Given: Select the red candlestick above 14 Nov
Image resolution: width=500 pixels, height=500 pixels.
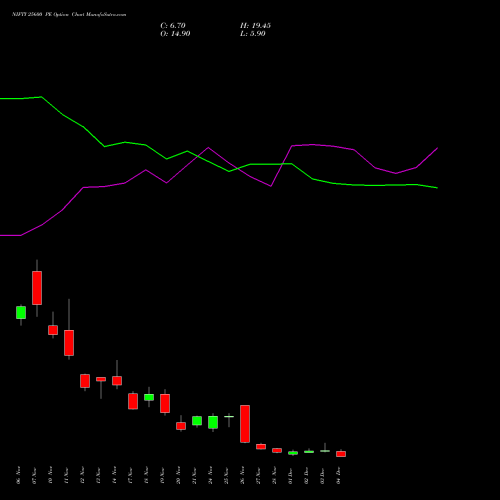Looking at the screenshot, I should pos(117,381).
